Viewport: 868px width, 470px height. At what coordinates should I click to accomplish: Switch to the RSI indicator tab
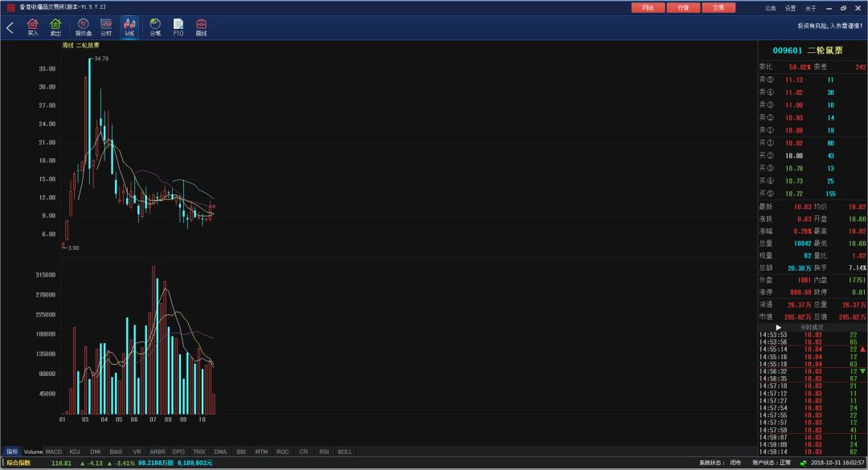324,452
